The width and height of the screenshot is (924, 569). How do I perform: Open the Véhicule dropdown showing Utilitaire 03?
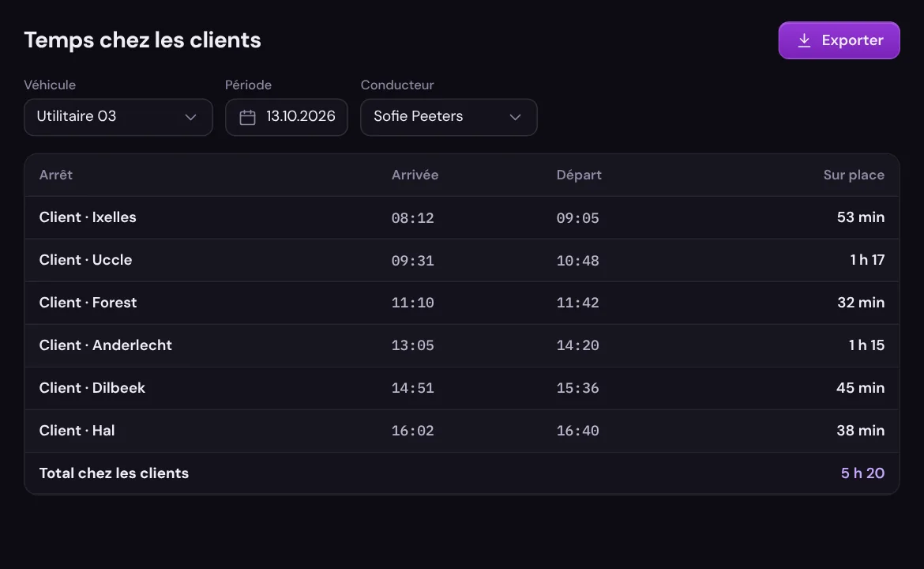(118, 117)
